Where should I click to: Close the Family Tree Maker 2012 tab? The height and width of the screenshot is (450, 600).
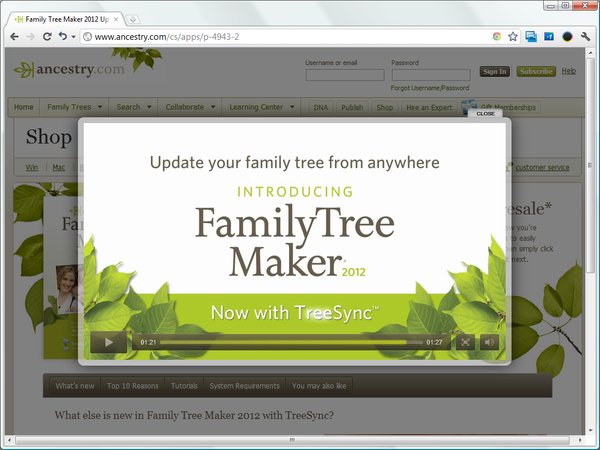[x=116, y=20]
